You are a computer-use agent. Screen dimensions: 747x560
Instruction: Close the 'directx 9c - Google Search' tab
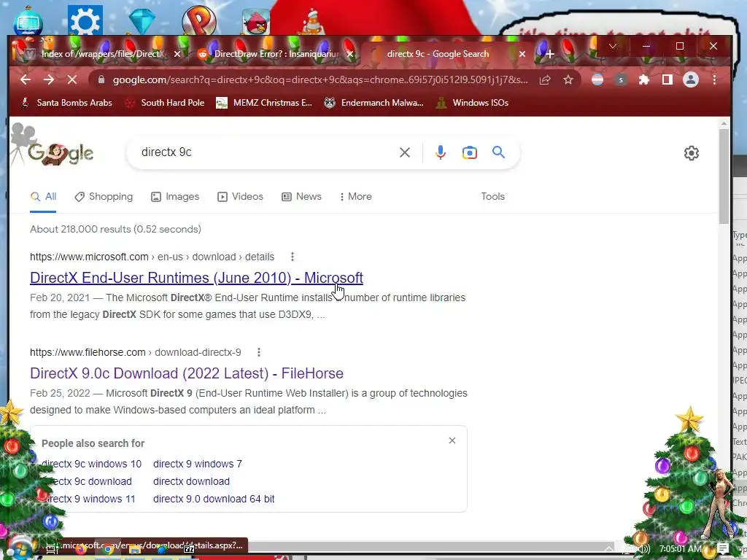(522, 54)
